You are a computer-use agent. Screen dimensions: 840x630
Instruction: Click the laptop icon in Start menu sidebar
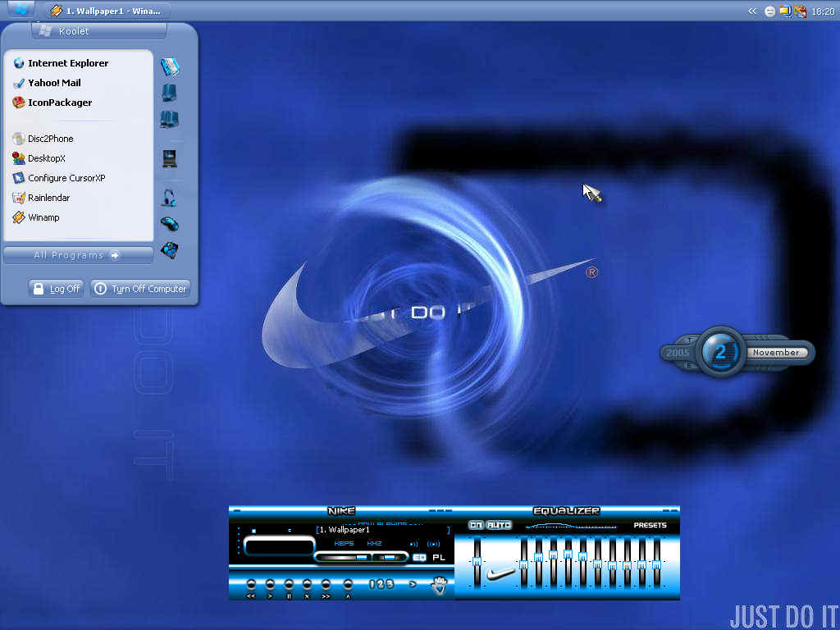point(170,158)
